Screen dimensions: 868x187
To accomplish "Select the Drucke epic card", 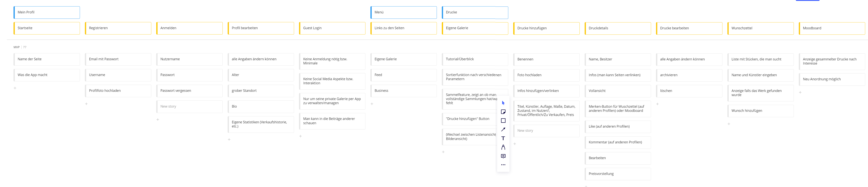I will tap(475, 13).
